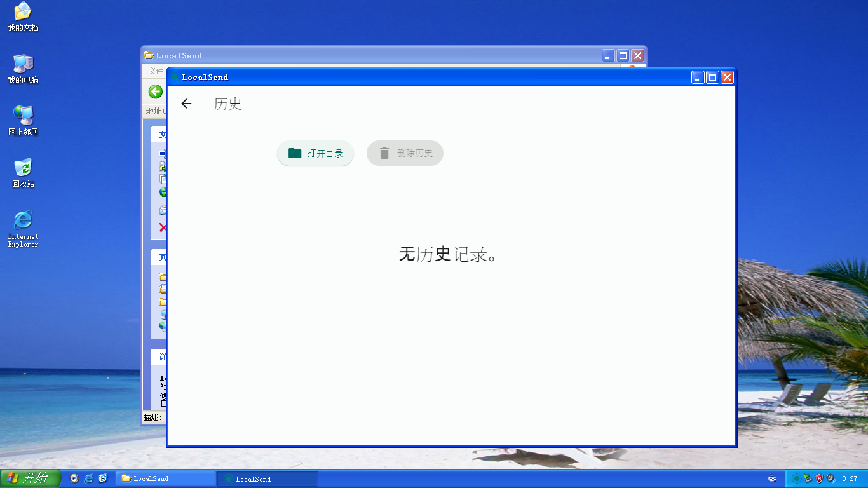Open the volume speaker tray icon
This screenshot has height=488, width=868.
[x=831, y=478]
